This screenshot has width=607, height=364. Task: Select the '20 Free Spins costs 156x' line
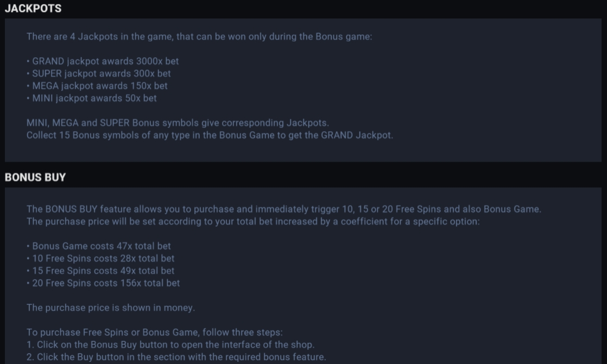[103, 283]
